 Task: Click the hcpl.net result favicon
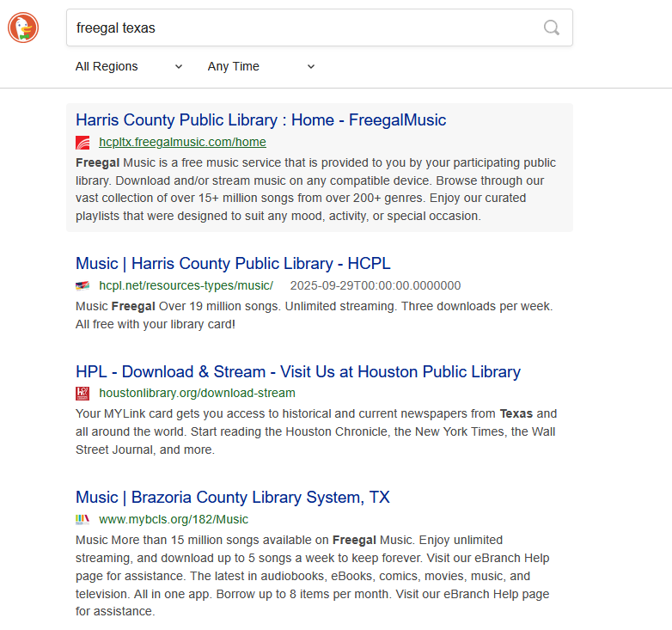click(x=82, y=285)
